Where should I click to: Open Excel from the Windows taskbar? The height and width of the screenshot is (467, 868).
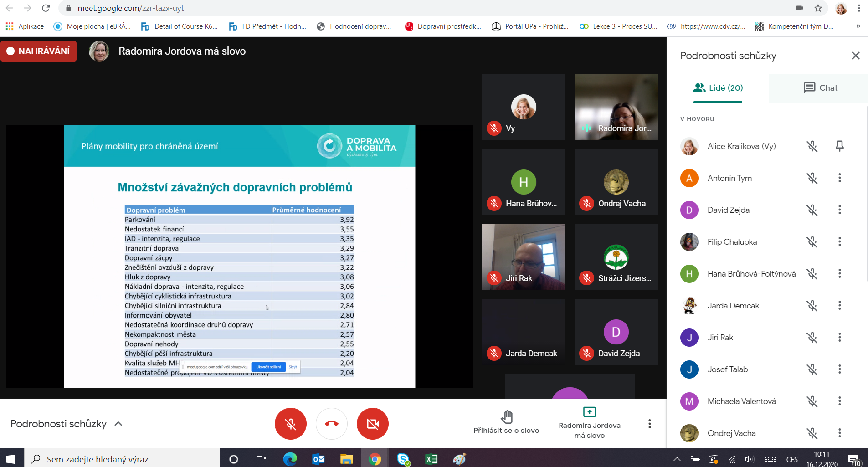click(x=431, y=459)
